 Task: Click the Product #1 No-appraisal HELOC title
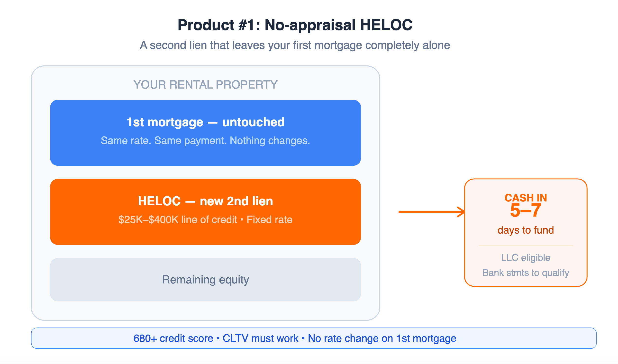pos(295,25)
